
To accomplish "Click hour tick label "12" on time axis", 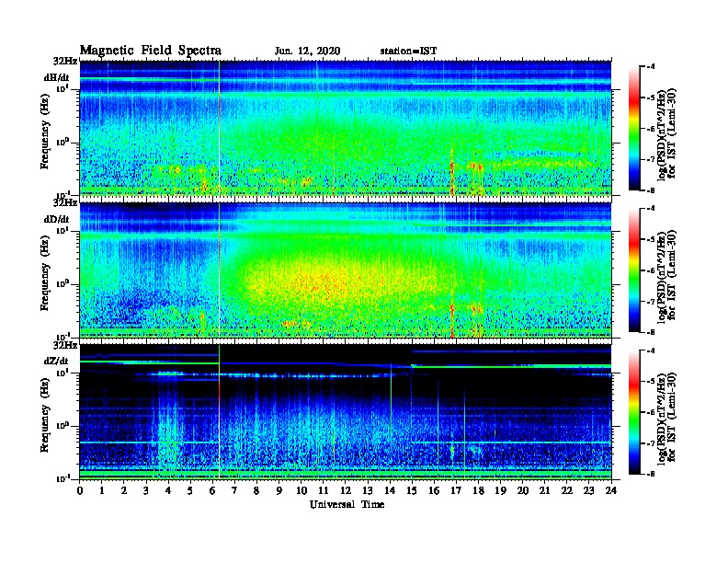I will [x=346, y=491].
